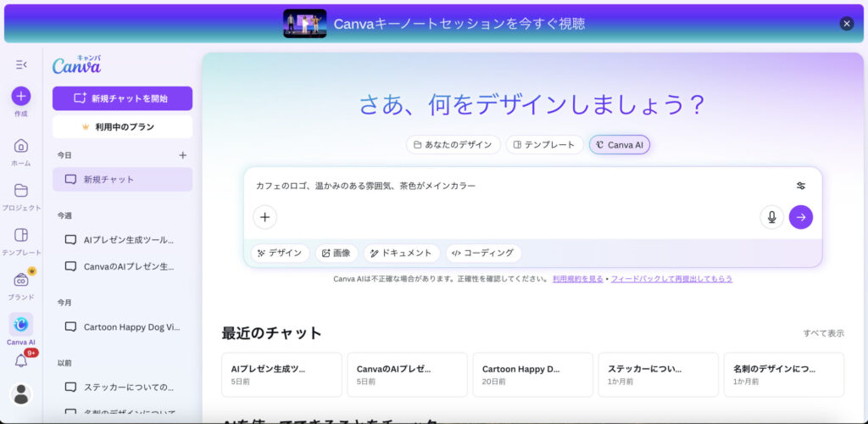Image resolution: width=868 pixels, height=424 pixels.
Task: Switch to the テンプレート tab above prompt
Action: coord(545,145)
